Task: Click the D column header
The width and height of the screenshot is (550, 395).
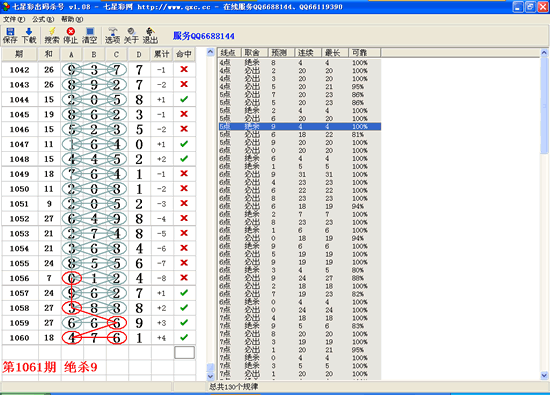Action: 139,54
